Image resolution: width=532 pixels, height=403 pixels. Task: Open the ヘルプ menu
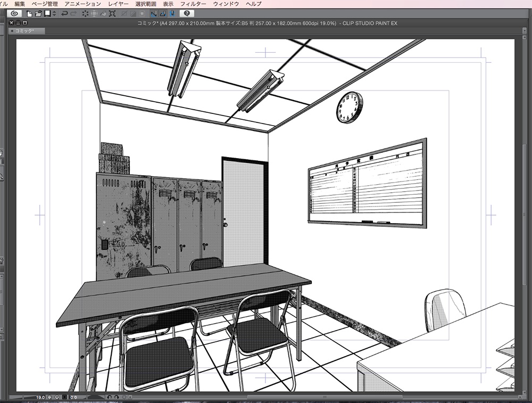point(253,4)
